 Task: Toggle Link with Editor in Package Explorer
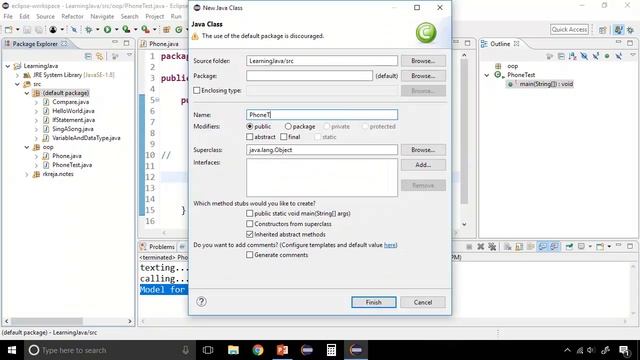[x=100, y=56]
